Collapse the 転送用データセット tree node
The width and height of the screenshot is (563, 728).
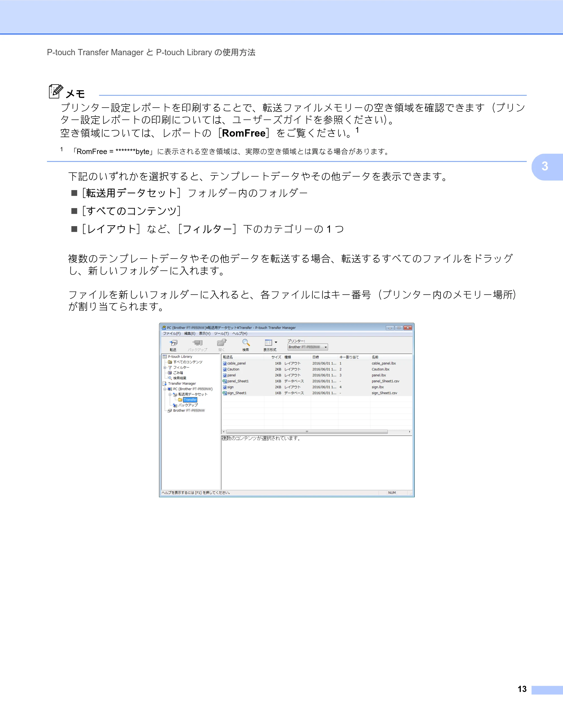[169, 394]
